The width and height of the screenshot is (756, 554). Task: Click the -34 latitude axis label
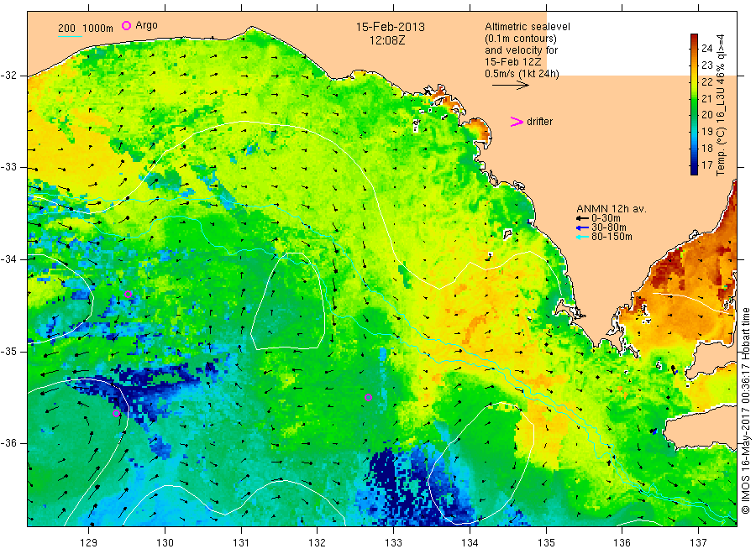[x=8, y=259]
